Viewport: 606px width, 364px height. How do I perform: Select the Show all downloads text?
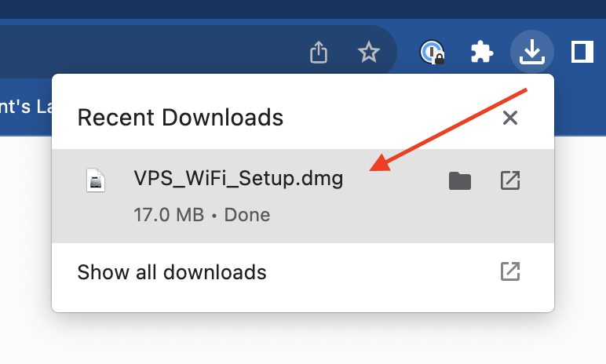coord(172,272)
